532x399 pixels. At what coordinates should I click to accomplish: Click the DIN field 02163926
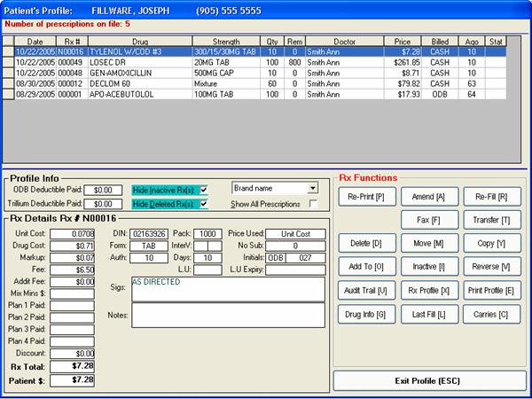tap(149, 234)
